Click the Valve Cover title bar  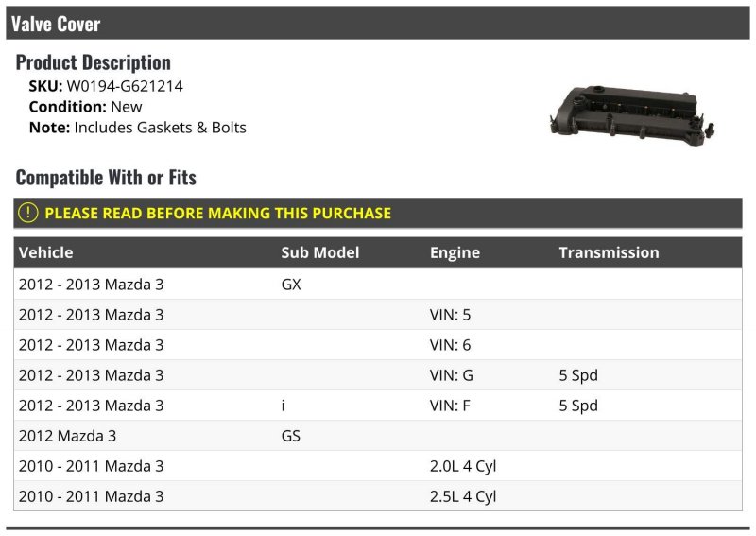[x=377, y=23]
